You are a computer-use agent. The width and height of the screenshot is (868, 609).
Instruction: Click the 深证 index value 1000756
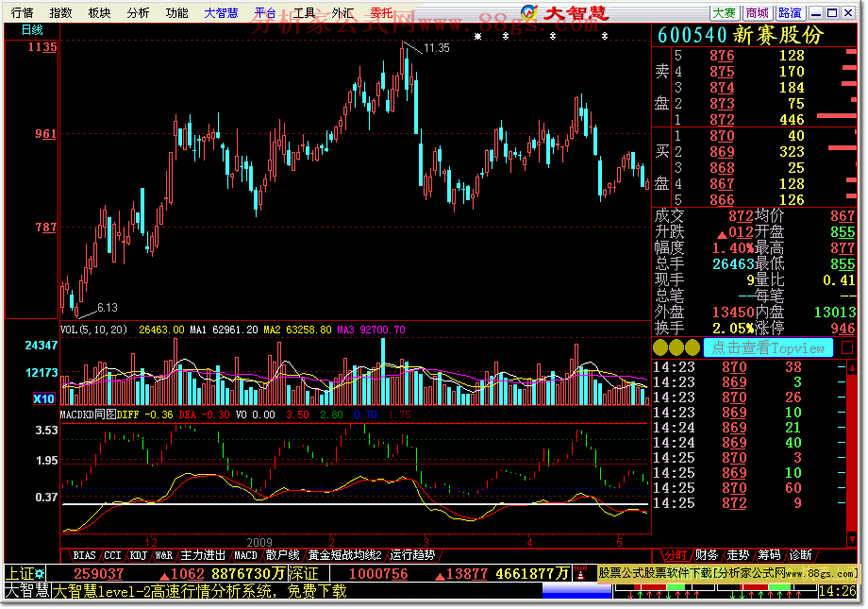pos(378,573)
